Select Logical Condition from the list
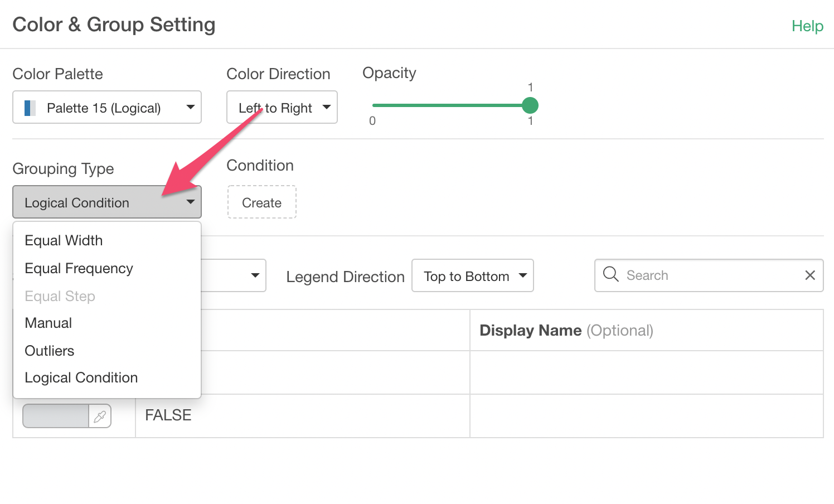Image resolution: width=834 pixels, height=504 pixels. (x=81, y=377)
